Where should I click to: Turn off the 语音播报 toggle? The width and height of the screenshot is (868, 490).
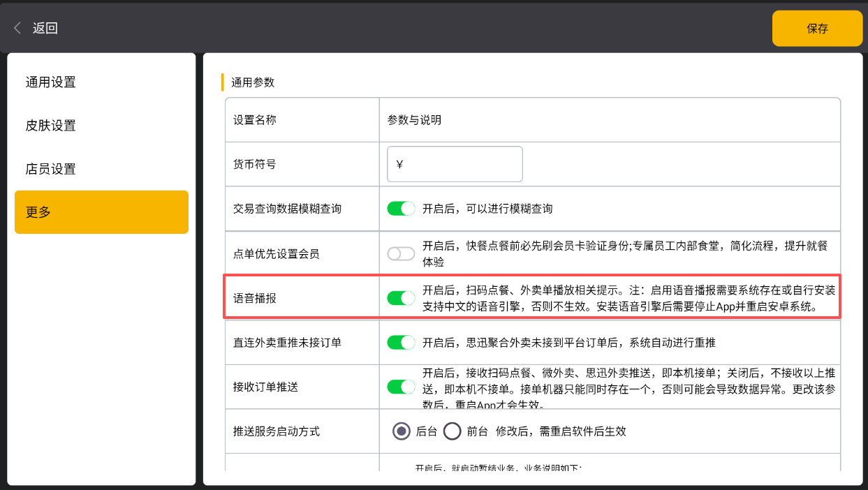click(x=402, y=298)
